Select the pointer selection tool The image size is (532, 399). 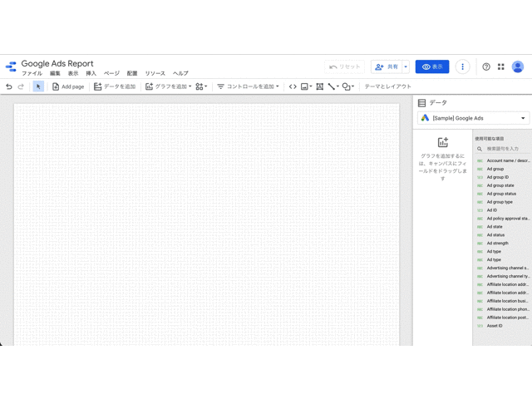[x=38, y=86]
